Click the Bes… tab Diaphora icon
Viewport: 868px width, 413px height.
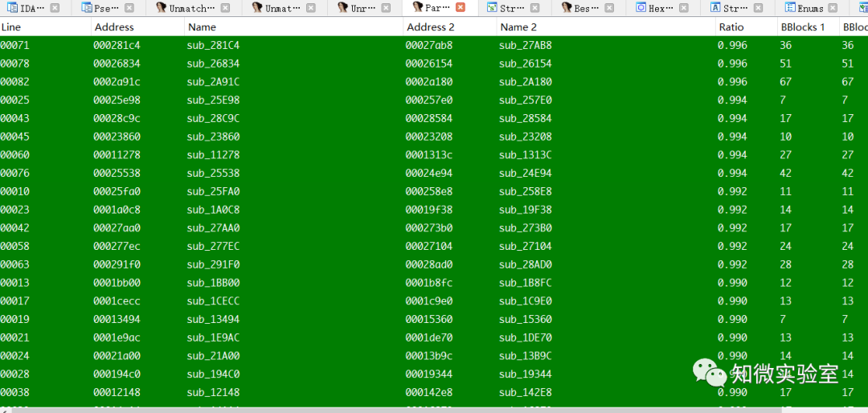click(x=567, y=8)
